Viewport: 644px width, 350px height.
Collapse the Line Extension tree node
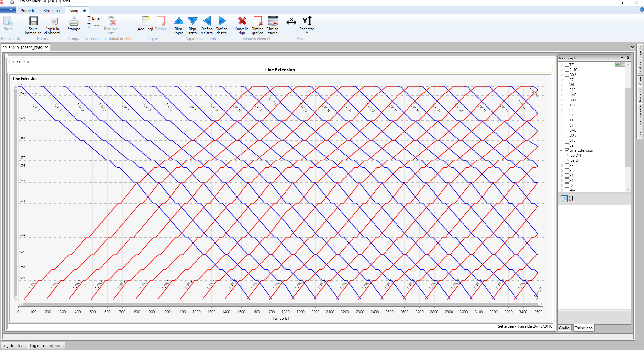pyautogui.click(x=562, y=150)
